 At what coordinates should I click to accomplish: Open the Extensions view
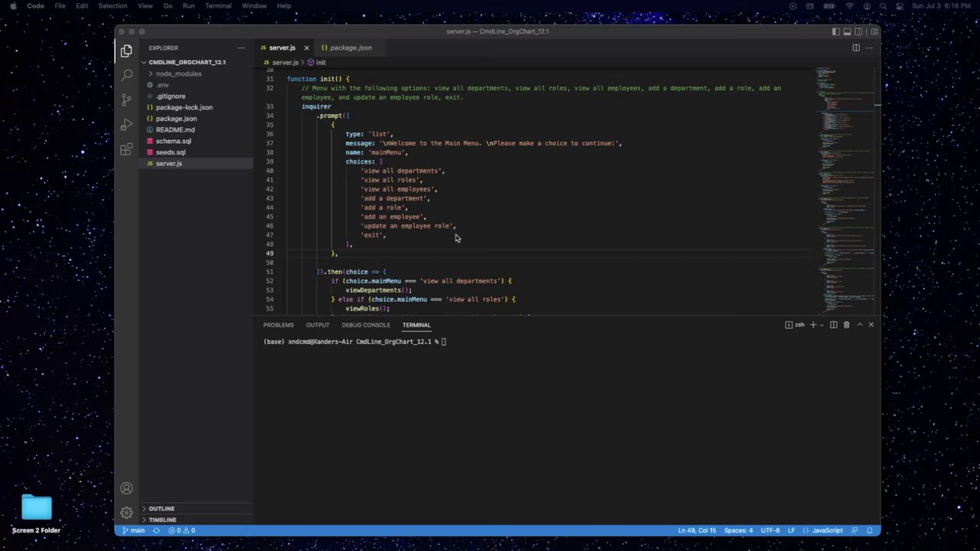pos(126,149)
